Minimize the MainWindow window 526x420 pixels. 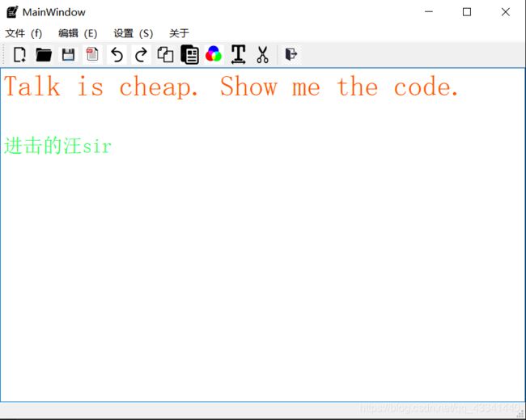(429, 12)
